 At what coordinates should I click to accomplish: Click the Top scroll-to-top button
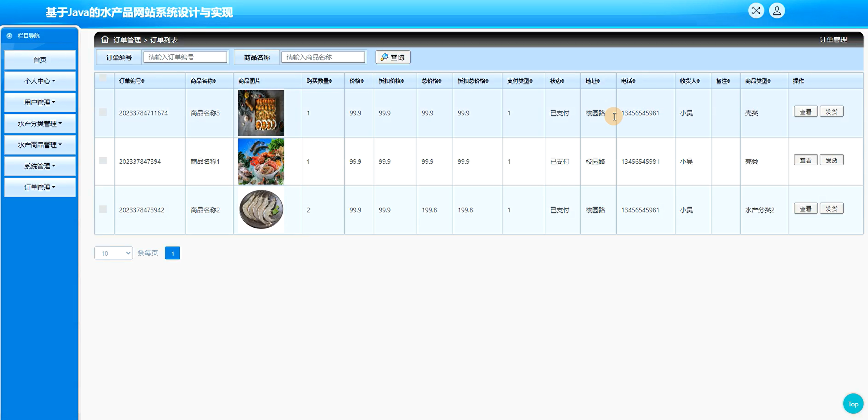tap(853, 403)
